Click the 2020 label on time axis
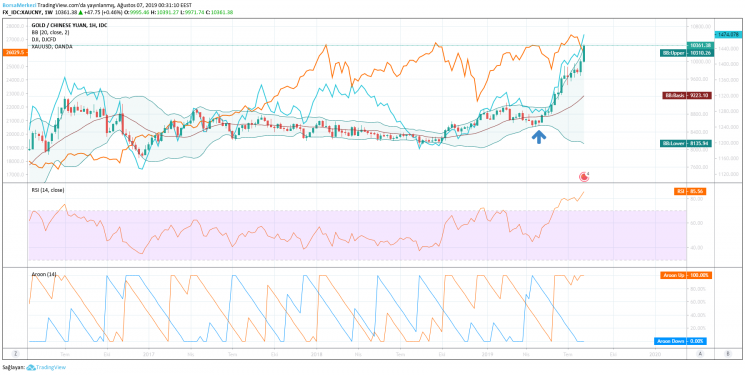This screenshot has width=745, height=375. (x=655, y=354)
